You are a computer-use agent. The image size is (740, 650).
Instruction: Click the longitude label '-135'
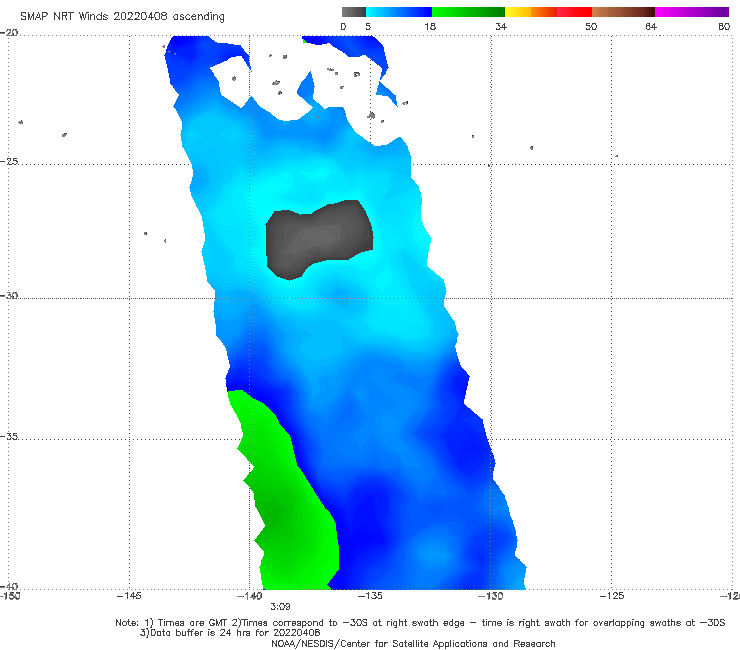[x=370, y=596]
